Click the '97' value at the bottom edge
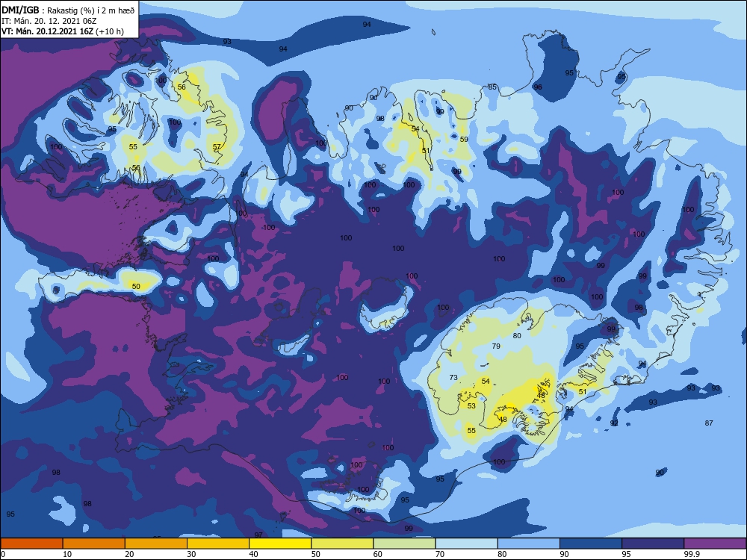Viewport: 747px width, 560px height. (x=258, y=535)
